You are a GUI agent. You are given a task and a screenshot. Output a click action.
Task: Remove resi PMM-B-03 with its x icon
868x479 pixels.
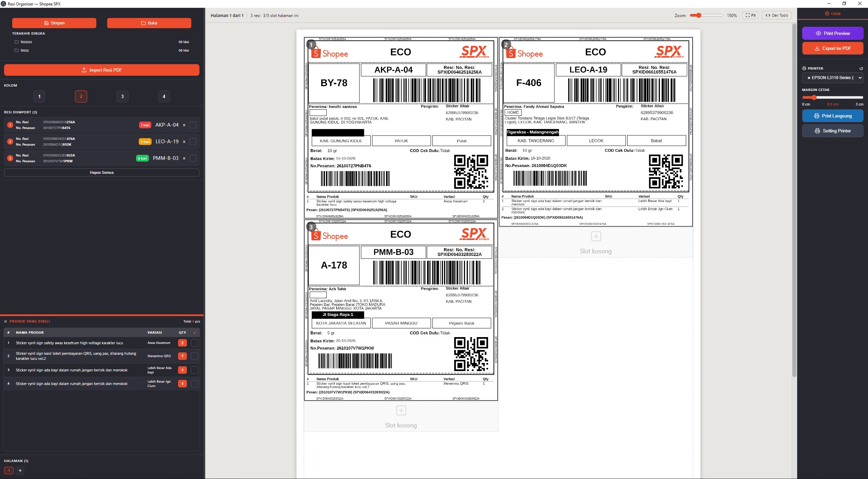184,158
